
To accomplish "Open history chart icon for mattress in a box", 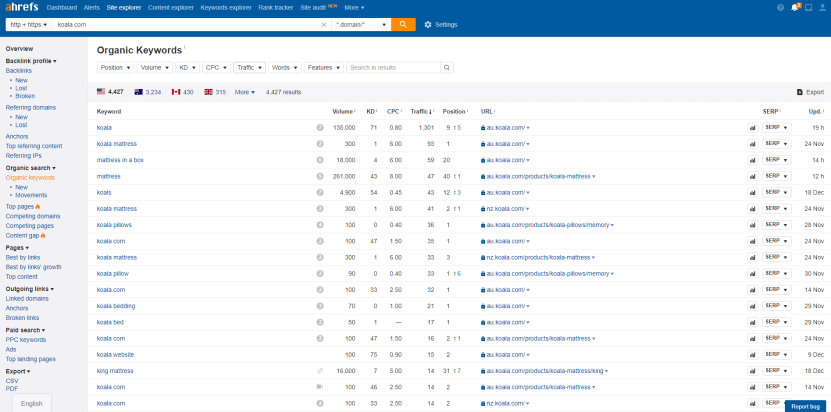I will click(x=753, y=160).
